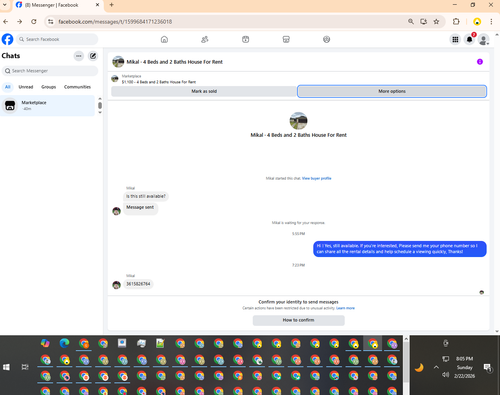Open the Marketplace chat row
This screenshot has height=395, width=500.
pos(47,106)
